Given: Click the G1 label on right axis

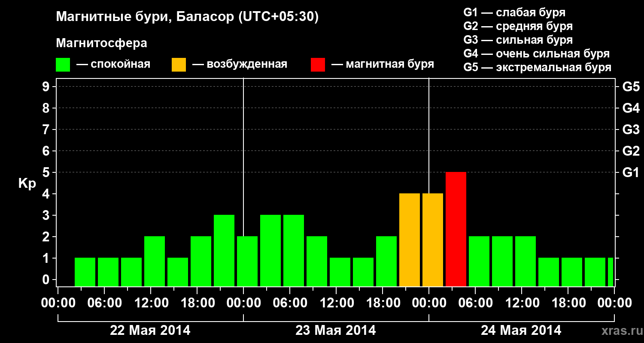Looking at the screenshot, I should click(x=631, y=172).
